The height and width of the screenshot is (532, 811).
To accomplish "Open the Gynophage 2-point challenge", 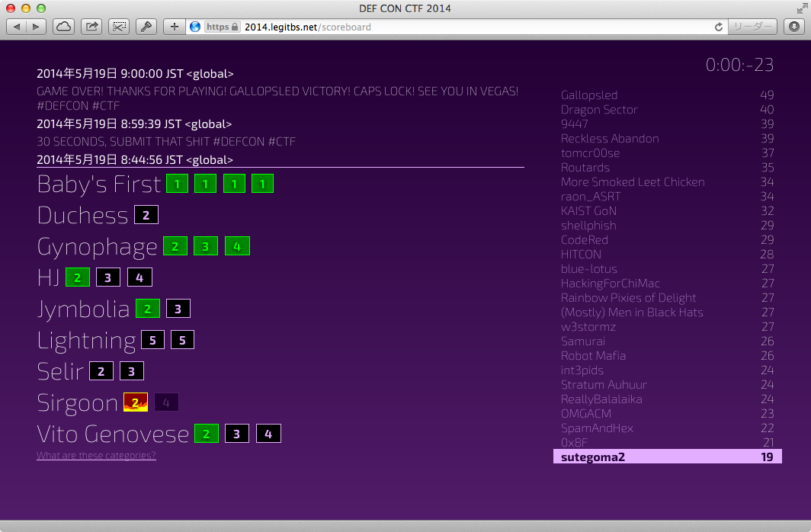I will pos(175,246).
